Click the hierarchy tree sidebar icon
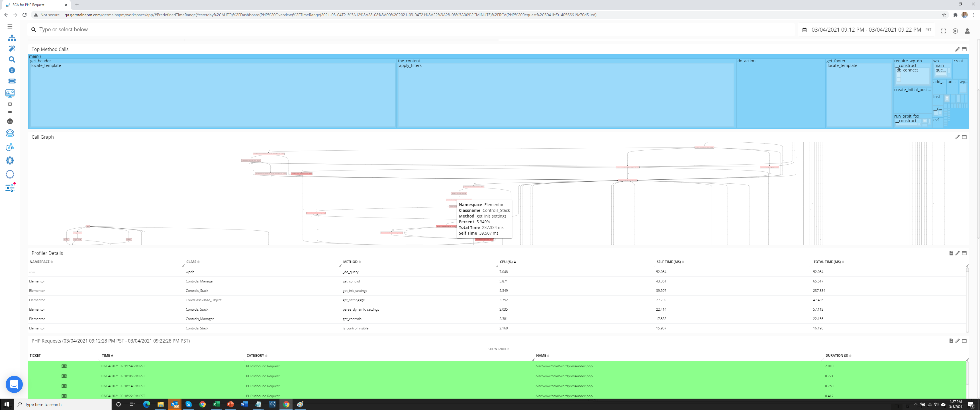Viewport: 980px width, 410px height. [x=12, y=38]
